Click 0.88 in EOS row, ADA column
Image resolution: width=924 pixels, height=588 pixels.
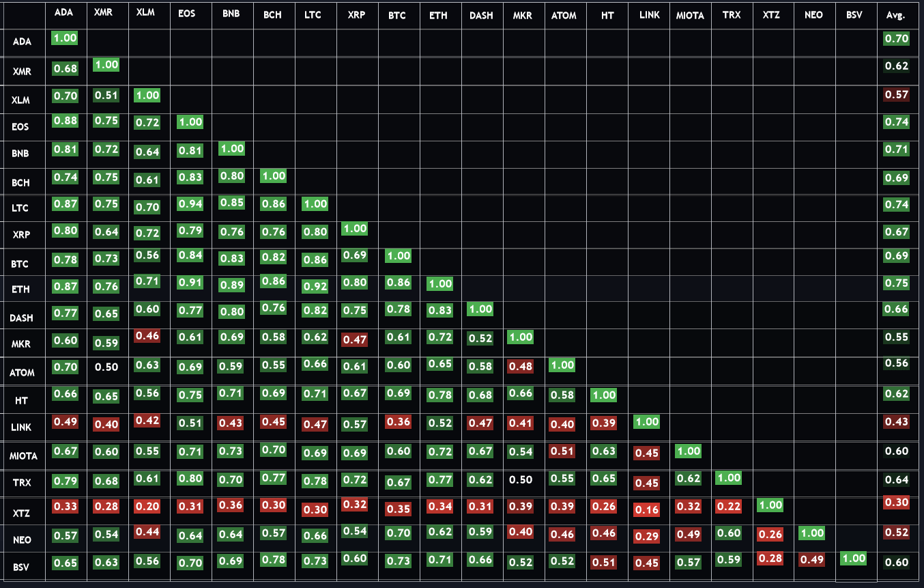[65, 121]
